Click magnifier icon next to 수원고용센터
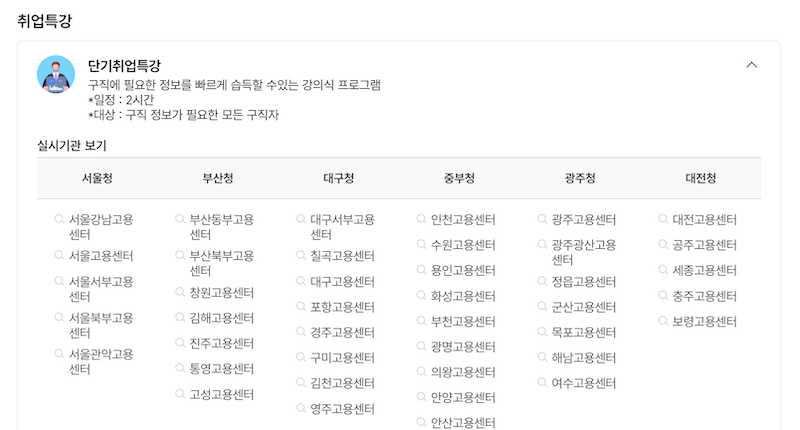Image resolution: width=800 pixels, height=430 pixels. (x=422, y=245)
